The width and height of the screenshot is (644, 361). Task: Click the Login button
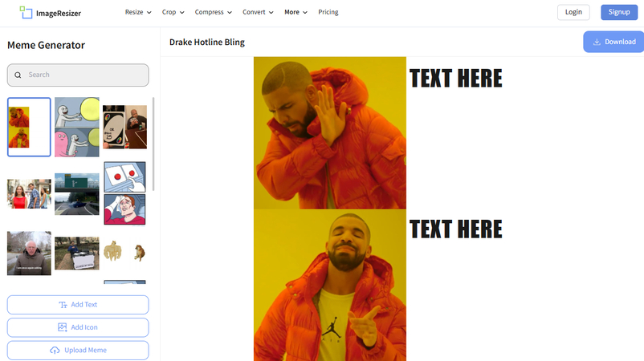click(573, 12)
